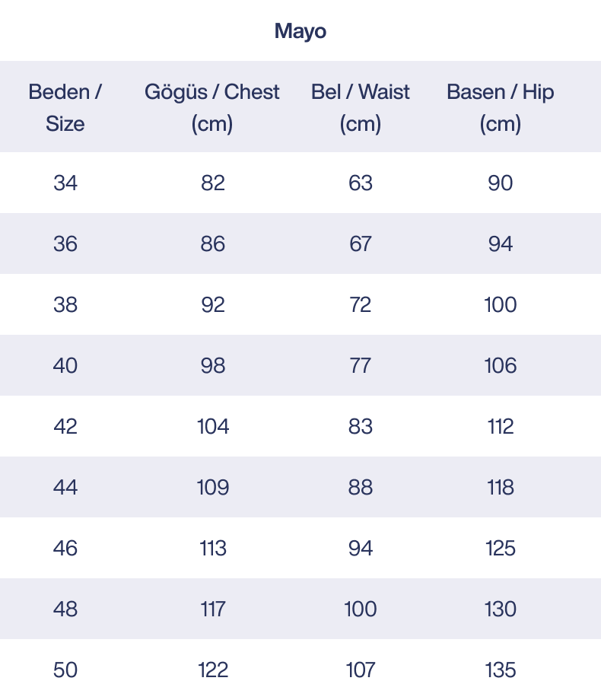This screenshot has width=601, height=700.
Task: Click the Mayo table title
Action: [300, 31]
